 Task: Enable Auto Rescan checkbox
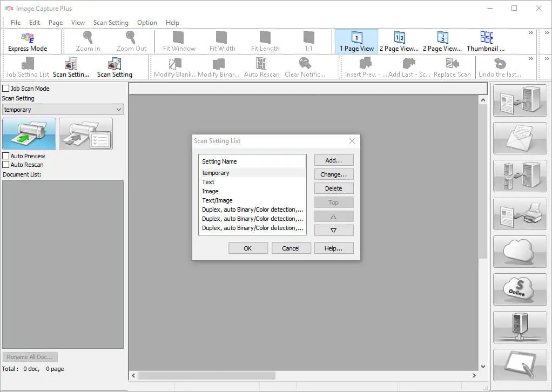[x=5, y=164]
